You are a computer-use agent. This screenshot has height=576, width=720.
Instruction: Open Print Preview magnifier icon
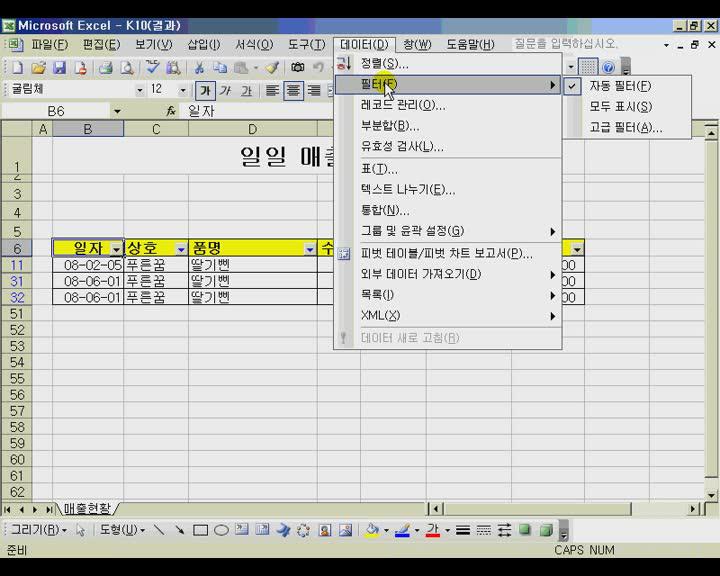tap(127, 68)
